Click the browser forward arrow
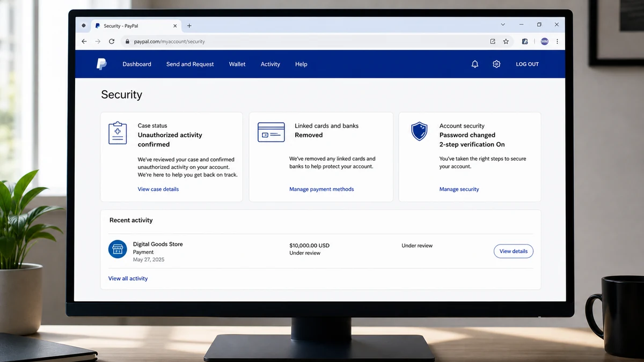 coord(98,41)
